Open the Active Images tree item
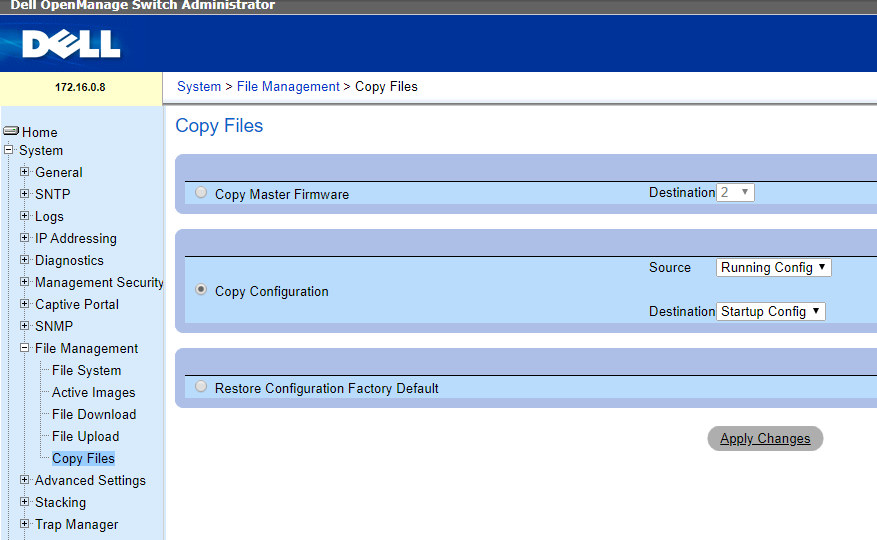 coord(93,392)
